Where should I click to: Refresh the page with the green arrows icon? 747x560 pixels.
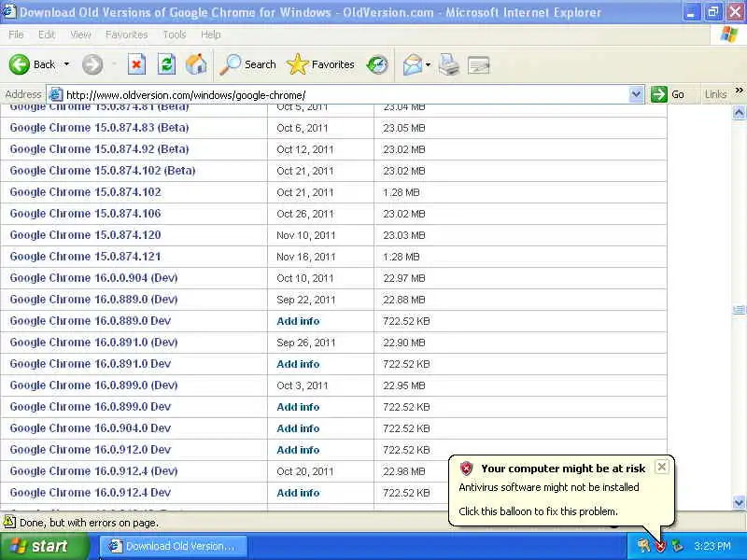click(x=167, y=64)
